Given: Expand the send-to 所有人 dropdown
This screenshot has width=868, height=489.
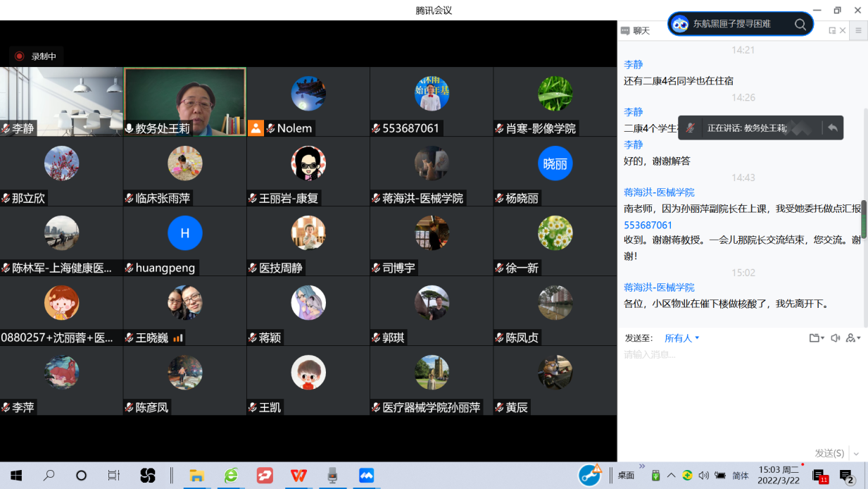Looking at the screenshot, I should 682,338.
